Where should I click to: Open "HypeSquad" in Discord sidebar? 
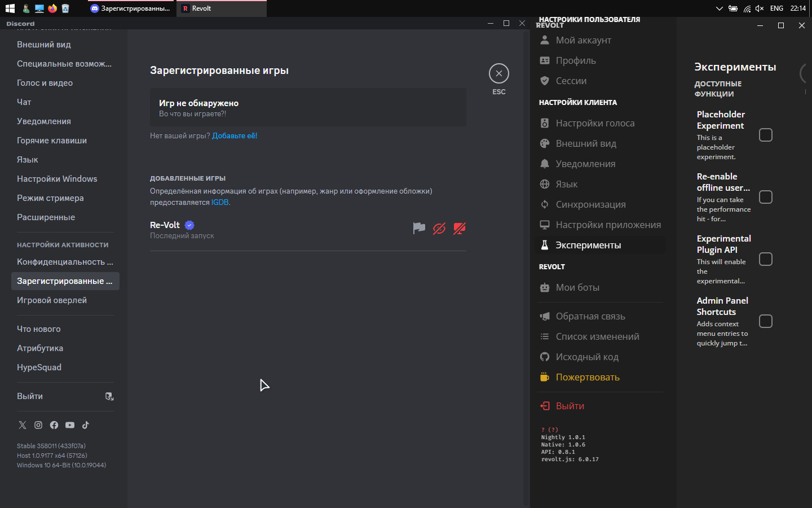(65, 367)
